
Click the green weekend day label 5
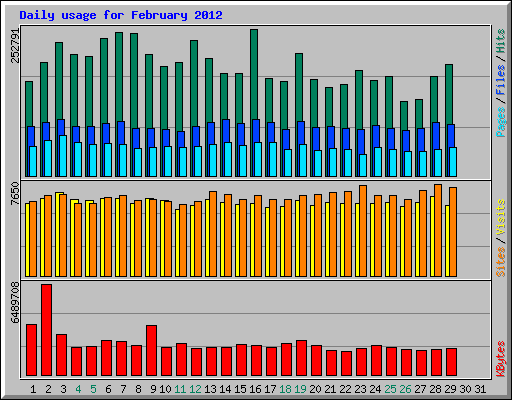coord(93,389)
